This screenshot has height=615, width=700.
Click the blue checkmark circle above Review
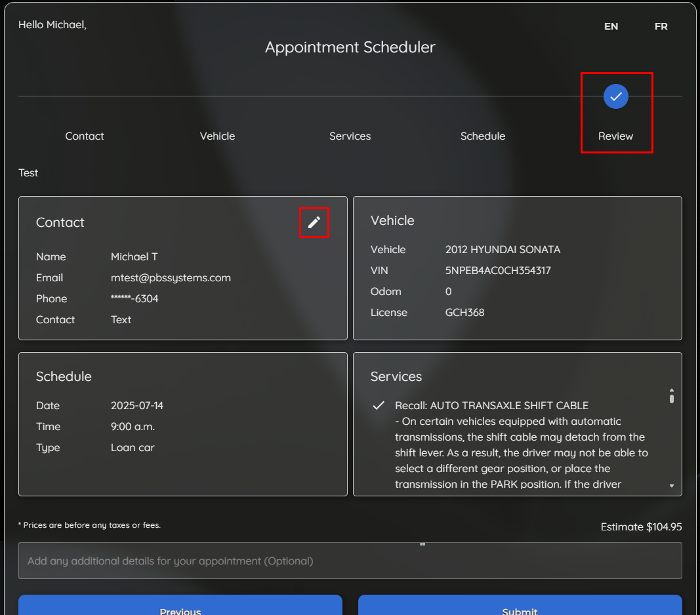[x=616, y=96]
